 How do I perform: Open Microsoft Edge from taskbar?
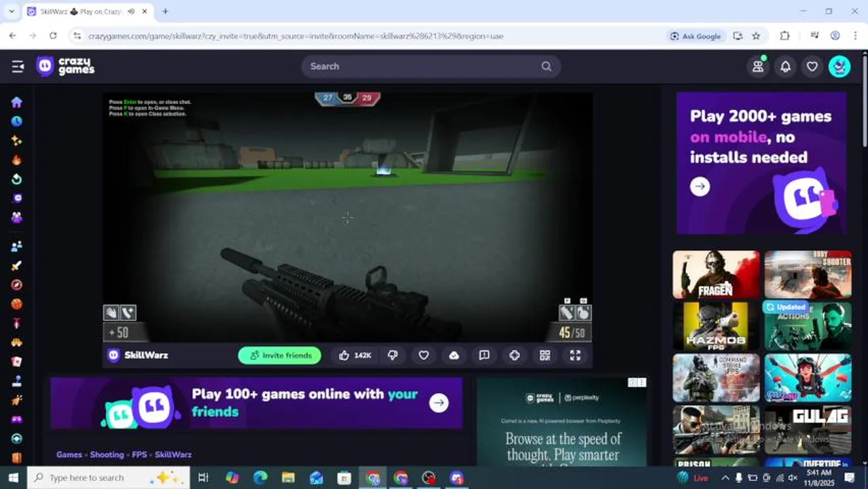click(260, 477)
